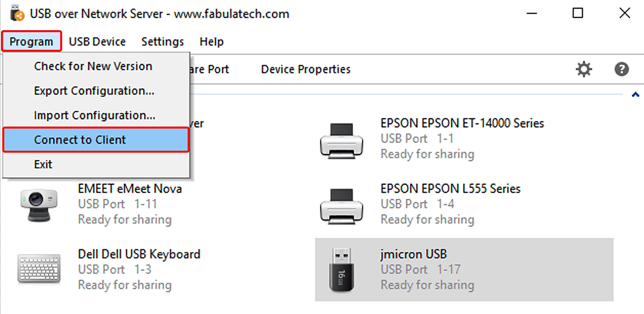Open the Help menu
The height and width of the screenshot is (314, 644).
click(x=211, y=41)
